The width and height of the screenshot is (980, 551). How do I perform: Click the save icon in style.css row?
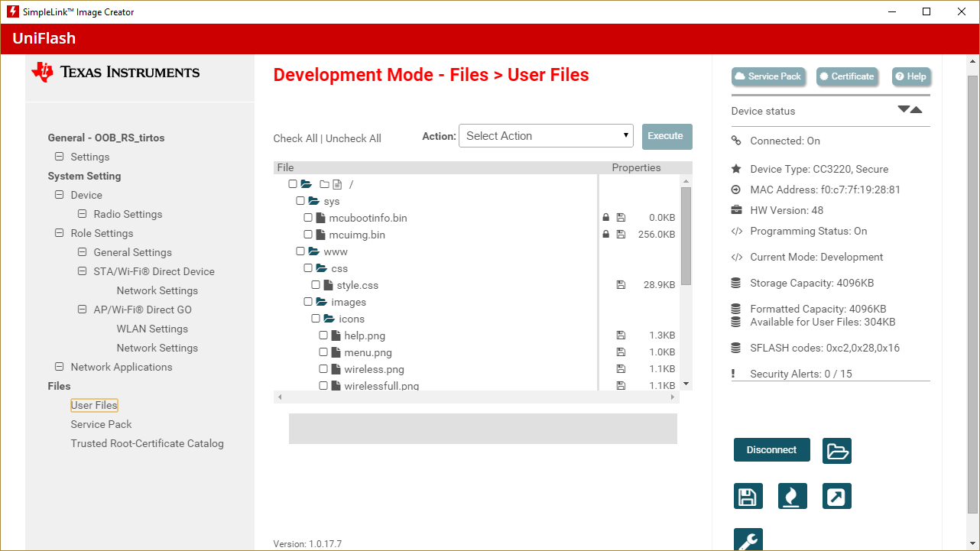(x=621, y=285)
